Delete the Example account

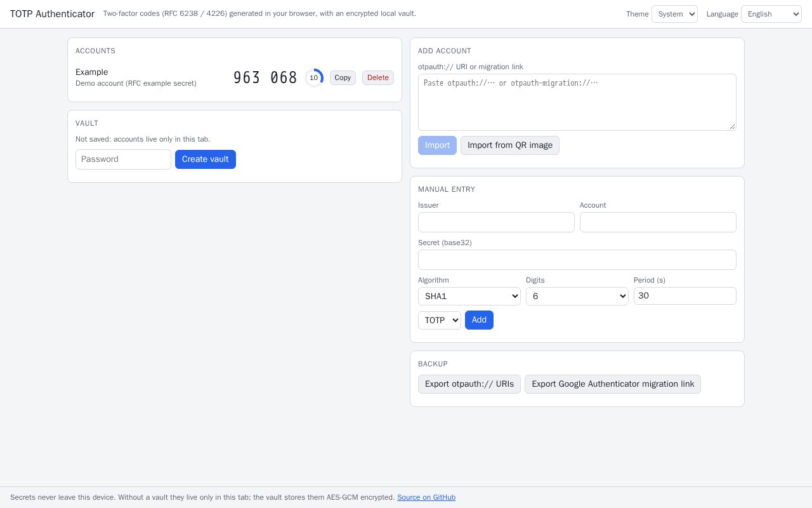click(378, 77)
